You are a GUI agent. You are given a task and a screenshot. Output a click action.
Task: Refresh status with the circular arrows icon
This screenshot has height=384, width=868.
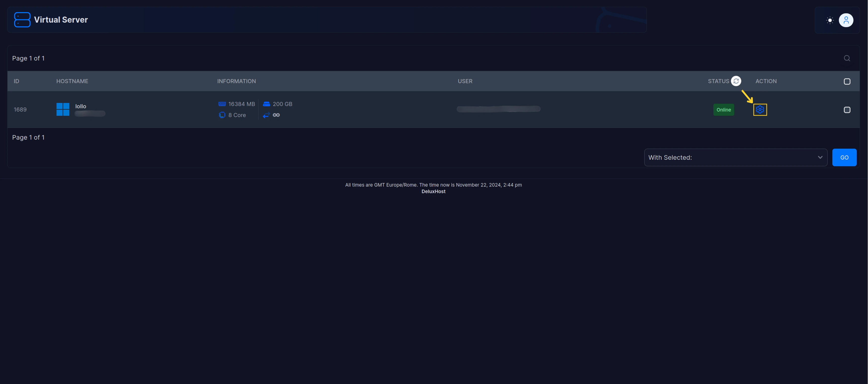click(736, 81)
